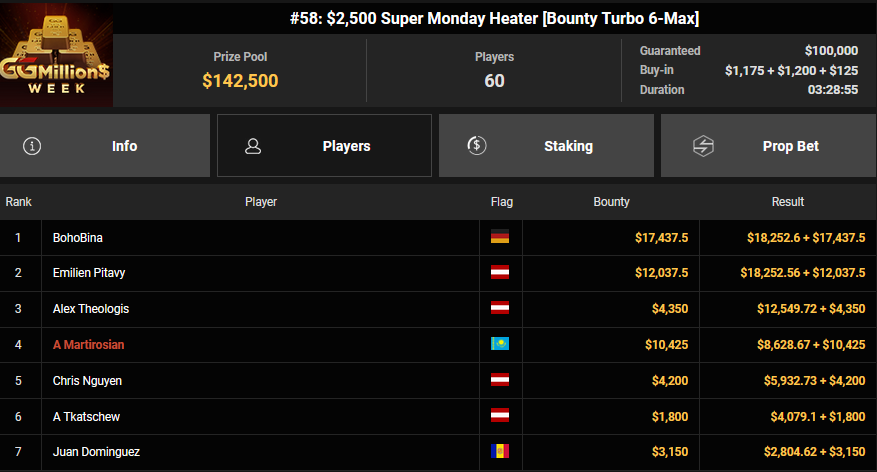This screenshot has height=472, width=877.
Task: Click Emilien Pitavy's Austrian flag icon
Action: click(x=500, y=273)
